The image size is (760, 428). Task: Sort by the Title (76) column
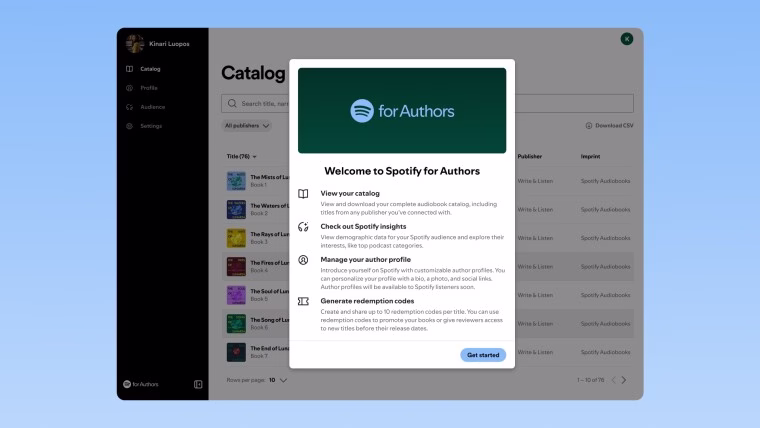(x=241, y=157)
